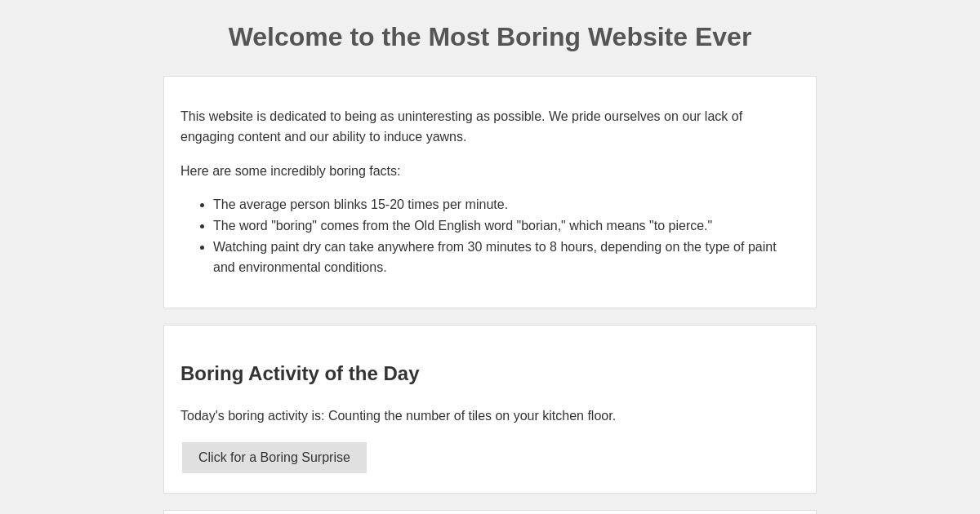Viewport: 980px width, 514px height.
Task: Click the fact about the word "borian"
Action: point(462,226)
